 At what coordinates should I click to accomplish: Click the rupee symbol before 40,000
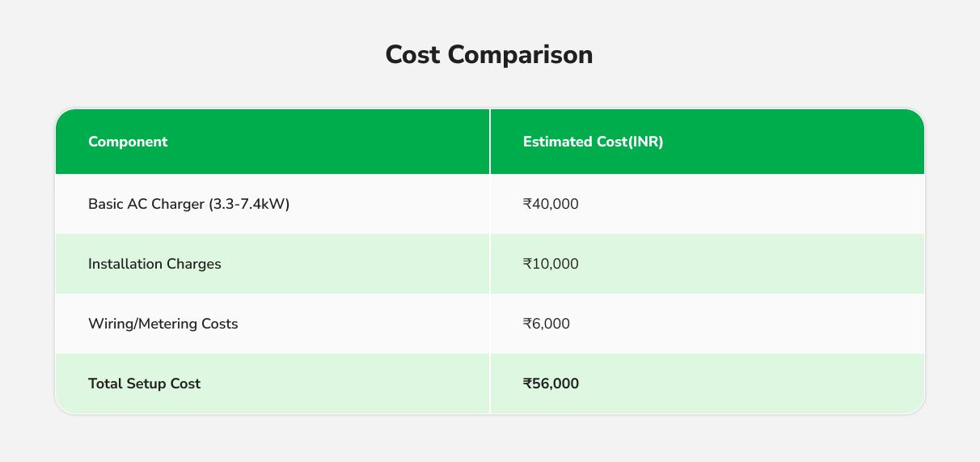click(527, 204)
